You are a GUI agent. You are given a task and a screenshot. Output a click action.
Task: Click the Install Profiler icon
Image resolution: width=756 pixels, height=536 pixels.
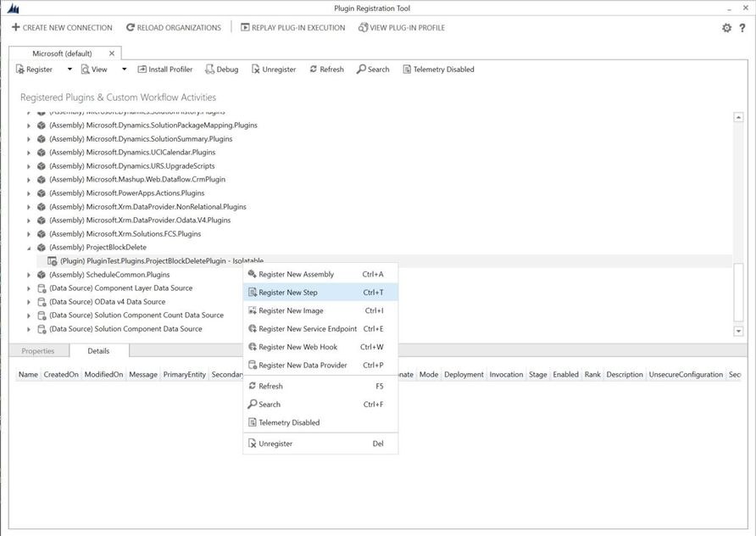[x=142, y=70]
